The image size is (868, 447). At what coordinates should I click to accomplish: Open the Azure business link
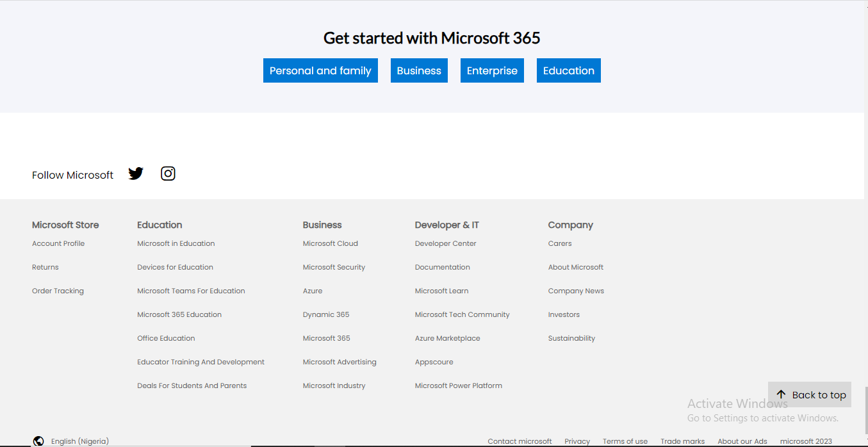(x=313, y=291)
